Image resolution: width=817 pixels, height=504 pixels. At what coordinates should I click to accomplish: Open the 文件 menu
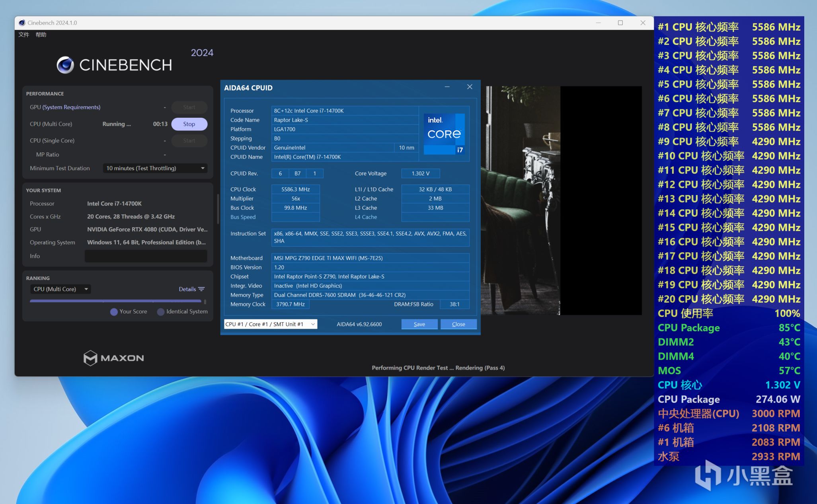pyautogui.click(x=23, y=35)
